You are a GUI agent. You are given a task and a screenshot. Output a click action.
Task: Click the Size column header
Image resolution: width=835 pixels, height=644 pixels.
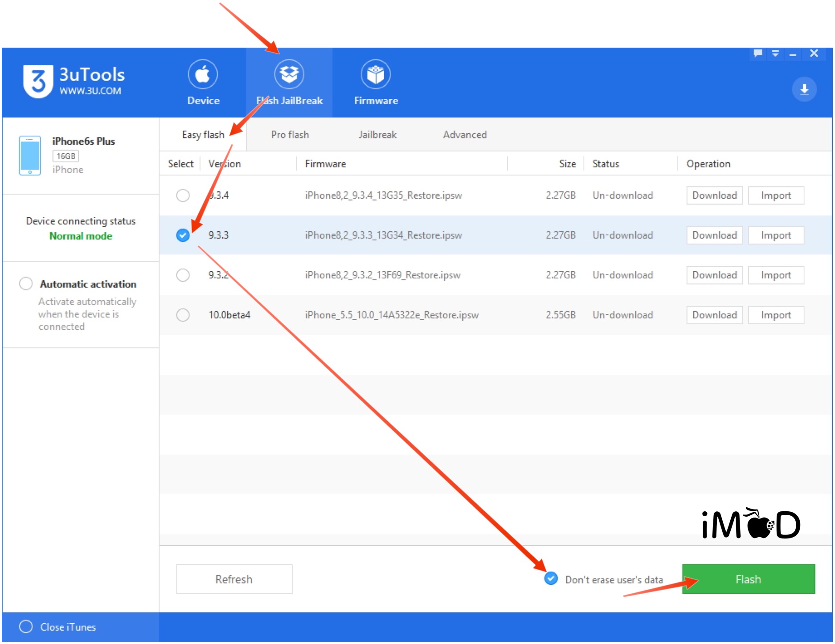[567, 163]
